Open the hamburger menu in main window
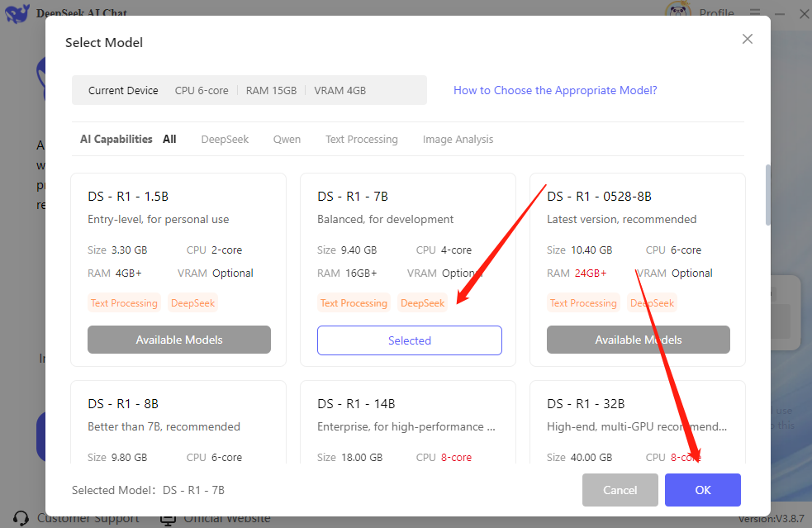 click(x=754, y=12)
